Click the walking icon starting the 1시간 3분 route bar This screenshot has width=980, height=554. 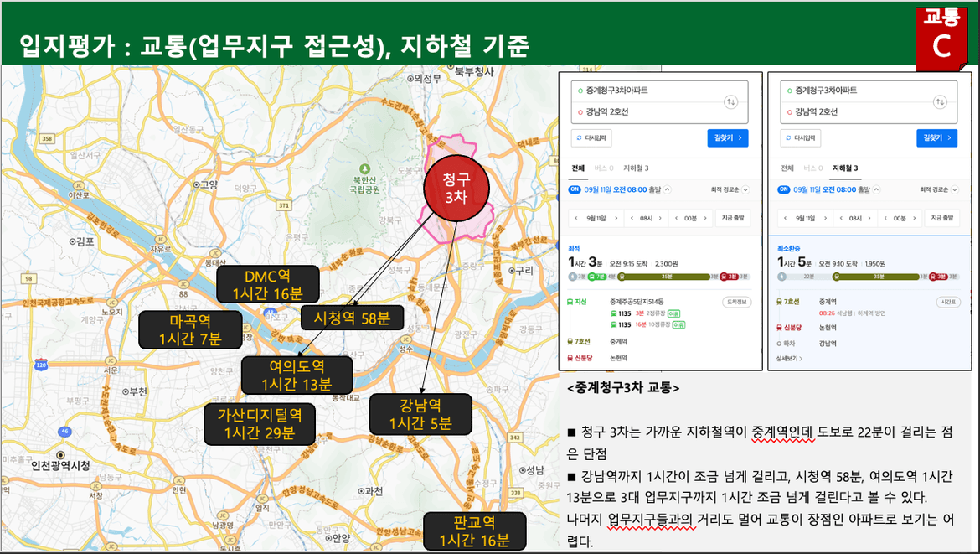tap(572, 277)
